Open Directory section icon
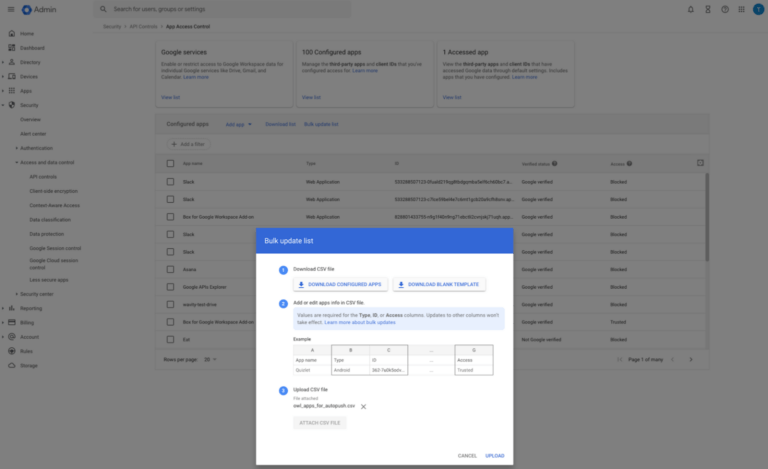The height and width of the screenshot is (469, 768). pos(12,62)
